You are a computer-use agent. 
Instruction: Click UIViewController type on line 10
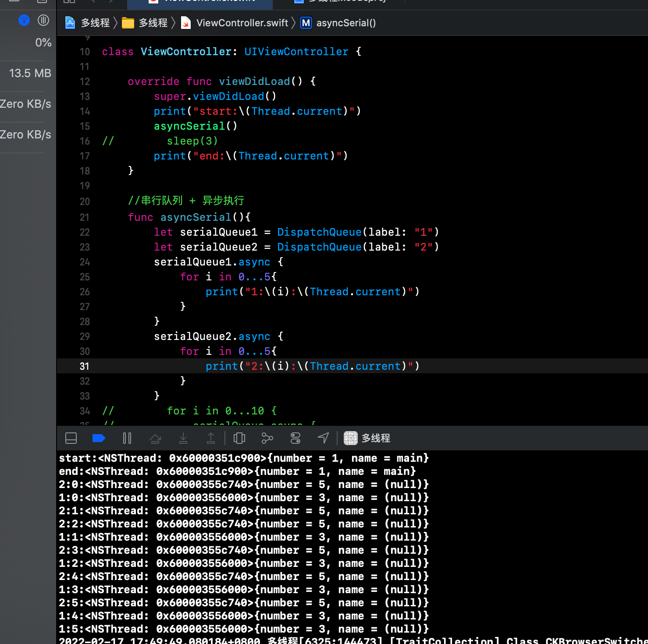click(296, 52)
